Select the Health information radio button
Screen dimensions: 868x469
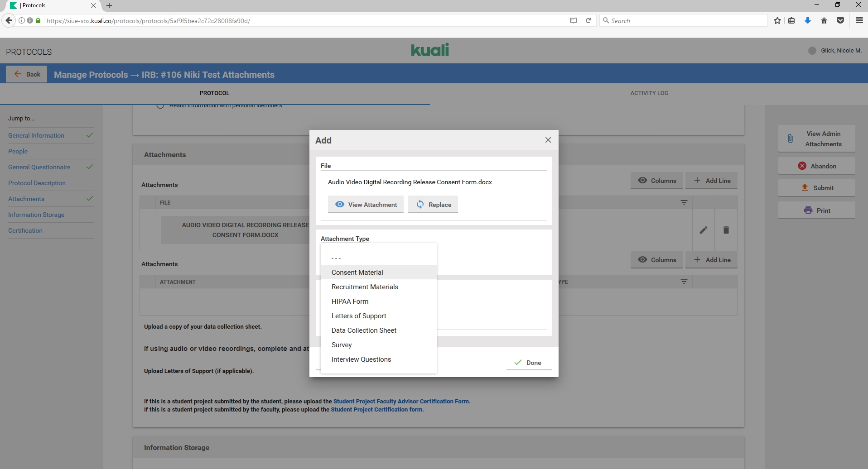coord(160,106)
